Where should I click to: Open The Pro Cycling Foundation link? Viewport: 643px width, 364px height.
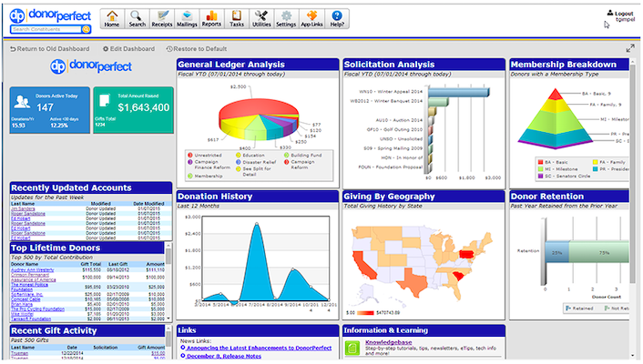coord(37,309)
